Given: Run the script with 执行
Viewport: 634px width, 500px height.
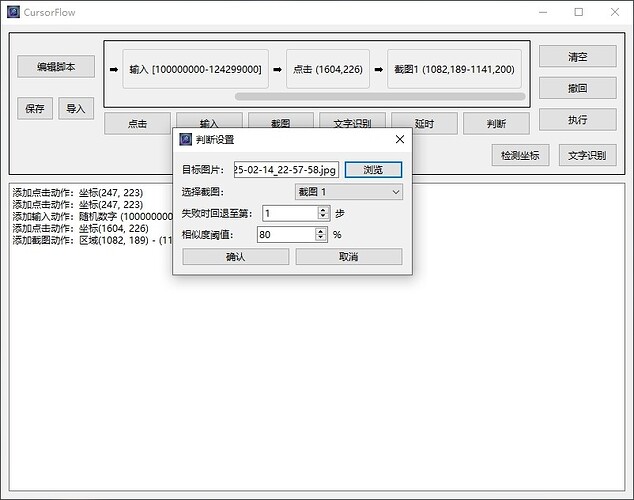Looking at the screenshot, I should point(577,120).
